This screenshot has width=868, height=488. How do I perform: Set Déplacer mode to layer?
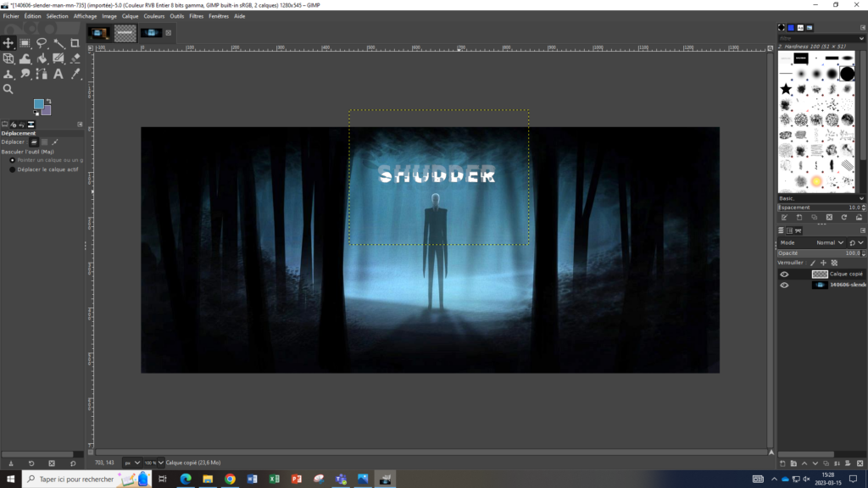34,142
